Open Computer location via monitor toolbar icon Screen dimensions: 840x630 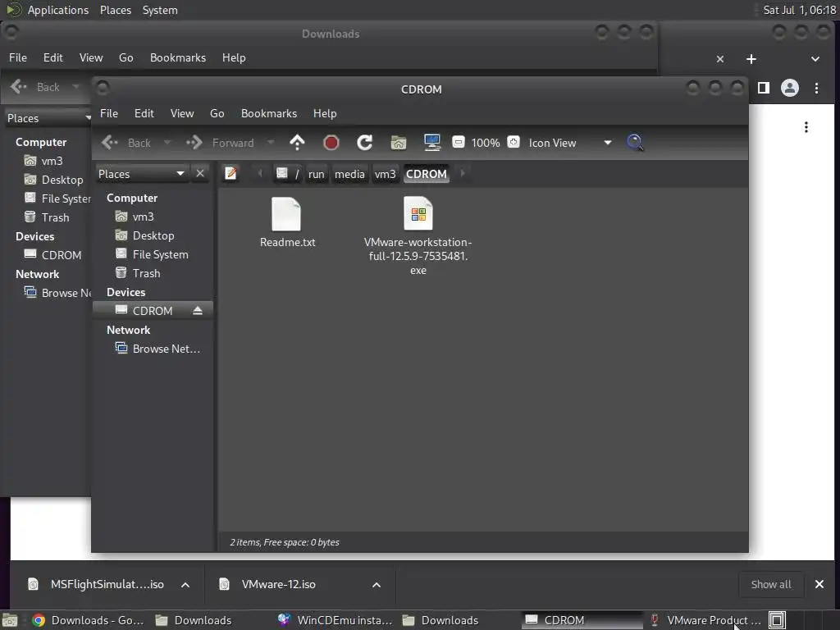431,143
